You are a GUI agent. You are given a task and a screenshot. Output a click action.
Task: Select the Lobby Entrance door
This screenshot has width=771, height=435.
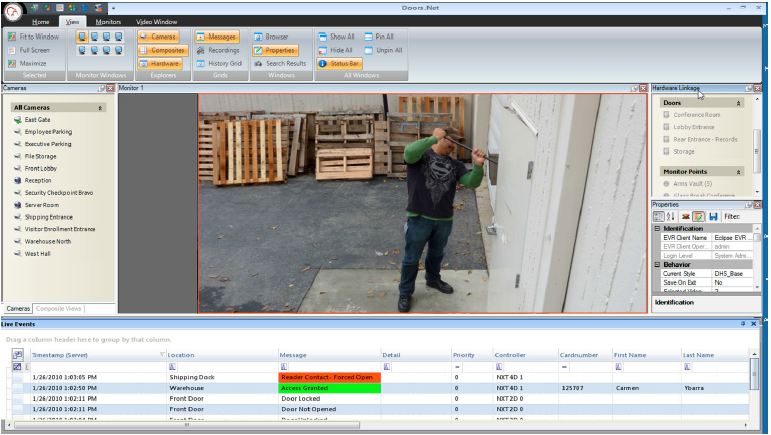point(688,127)
